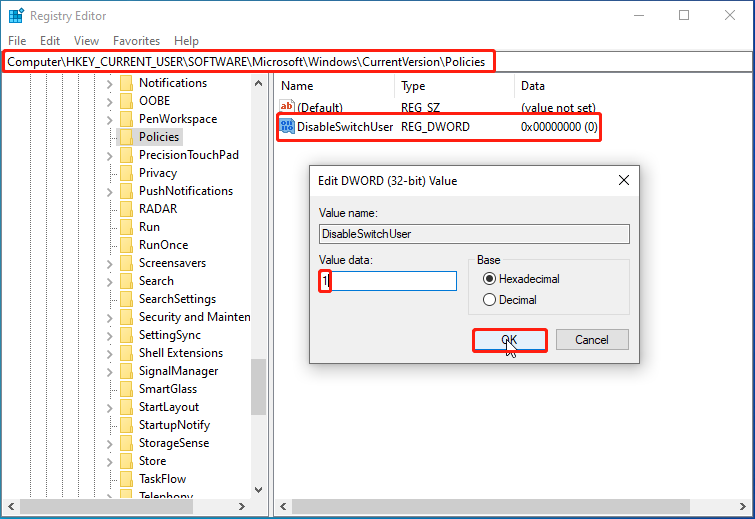
Task: Click the values pane horizontal scrollbar thumb
Action: pos(491,506)
